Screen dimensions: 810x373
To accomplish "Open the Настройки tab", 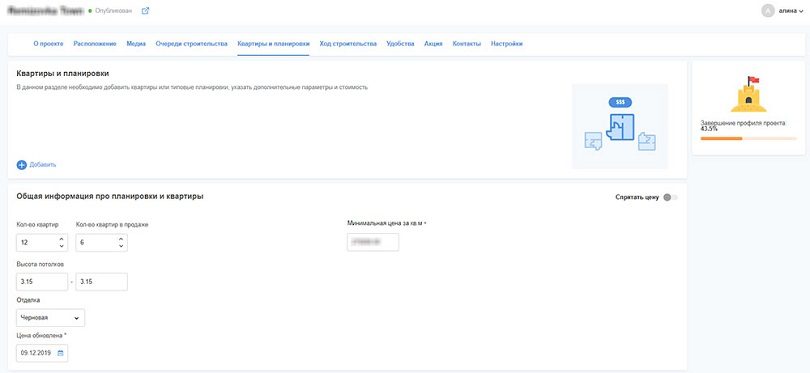I will click(x=507, y=44).
